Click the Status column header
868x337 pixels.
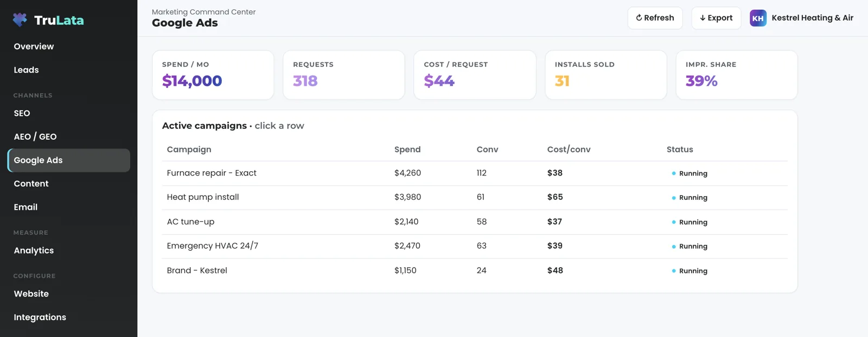coord(680,150)
